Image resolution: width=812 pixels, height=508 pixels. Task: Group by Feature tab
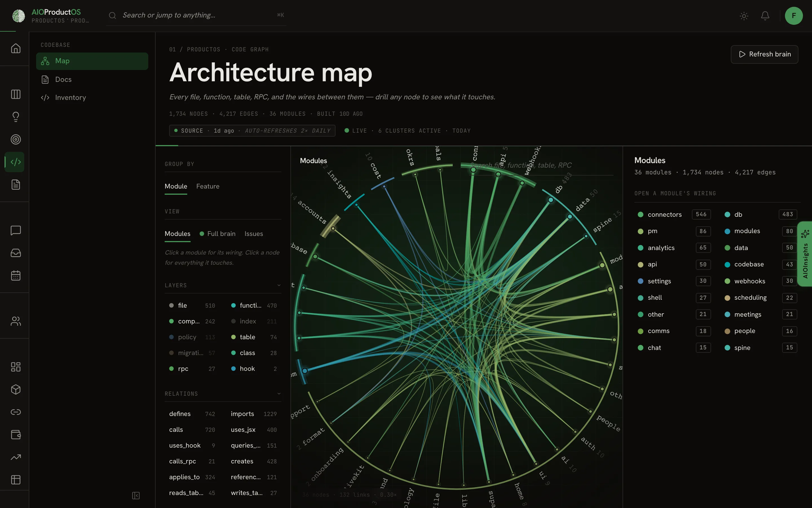pyautogui.click(x=208, y=187)
